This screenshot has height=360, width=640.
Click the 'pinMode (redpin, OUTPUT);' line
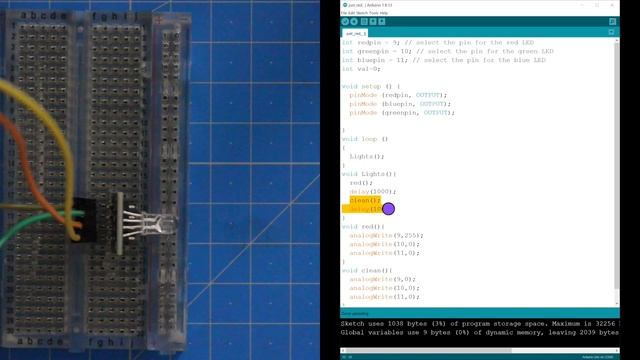click(x=398, y=95)
